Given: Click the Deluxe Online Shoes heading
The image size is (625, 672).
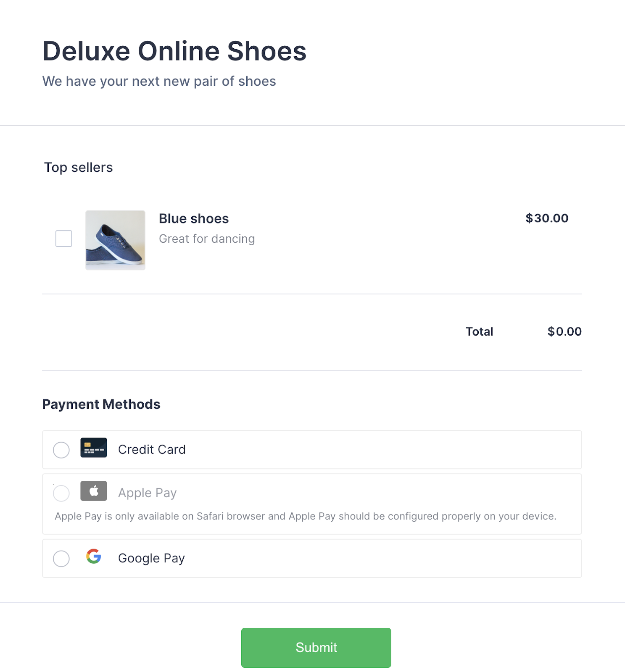Looking at the screenshot, I should point(174,51).
